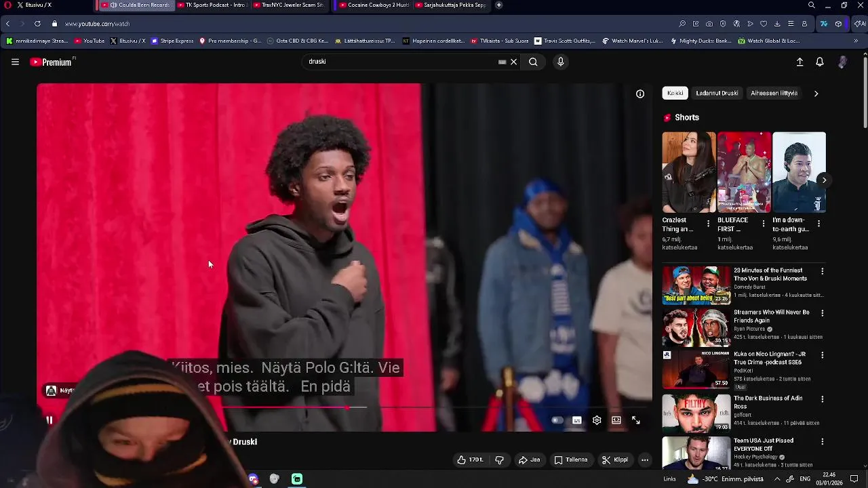Select the Ladannut Druski filter chip
This screenshot has width=868, height=488.
click(717, 93)
